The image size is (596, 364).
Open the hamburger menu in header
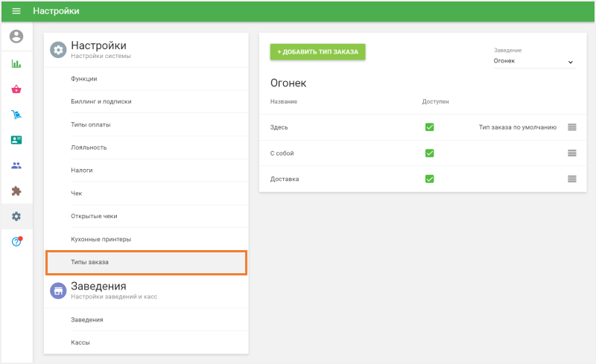(16, 11)
